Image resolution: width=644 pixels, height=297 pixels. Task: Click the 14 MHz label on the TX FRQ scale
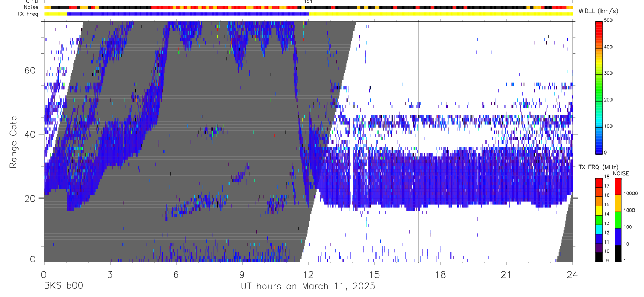(607, 214)
